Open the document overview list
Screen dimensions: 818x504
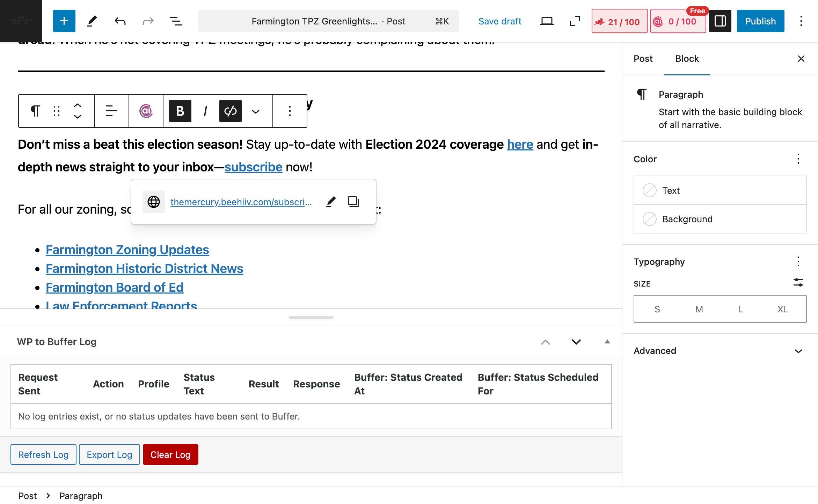176,21
